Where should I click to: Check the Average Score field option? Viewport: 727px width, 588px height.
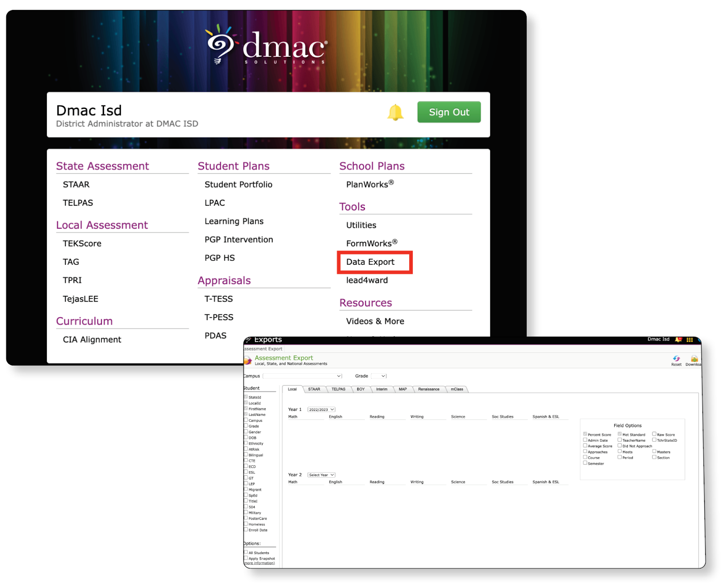585,446
